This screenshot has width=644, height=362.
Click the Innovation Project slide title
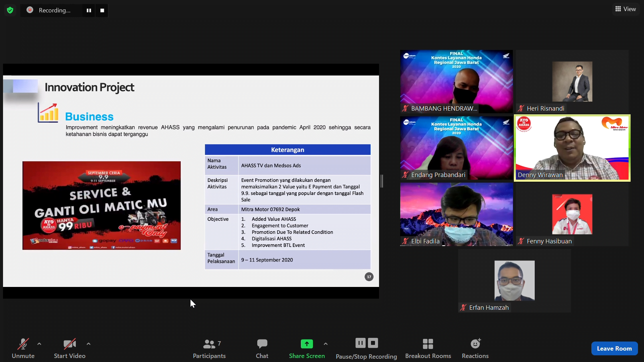tap(90, 87)
